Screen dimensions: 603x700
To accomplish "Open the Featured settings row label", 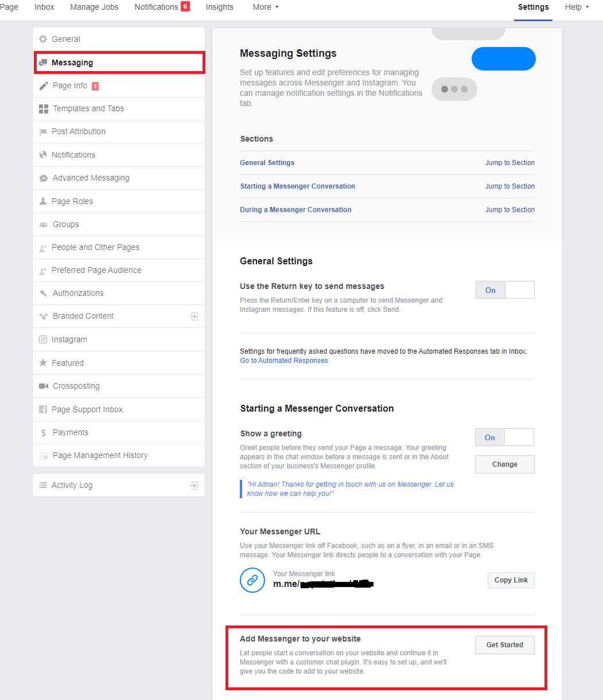I will point(68,363).
